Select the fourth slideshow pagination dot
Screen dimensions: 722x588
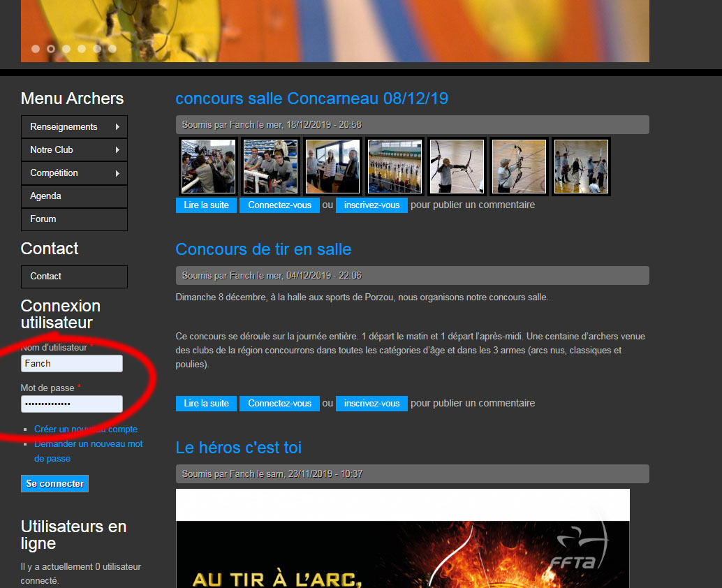click(82, 49)
